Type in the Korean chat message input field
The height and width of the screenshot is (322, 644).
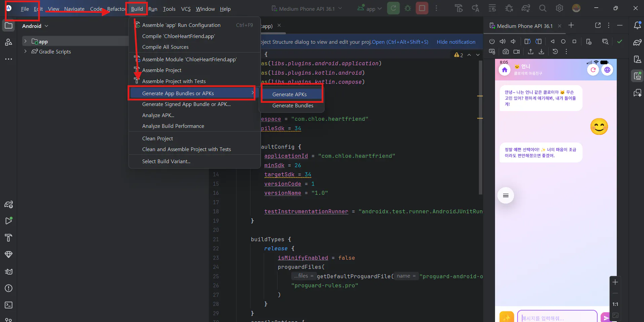(557, 317)
